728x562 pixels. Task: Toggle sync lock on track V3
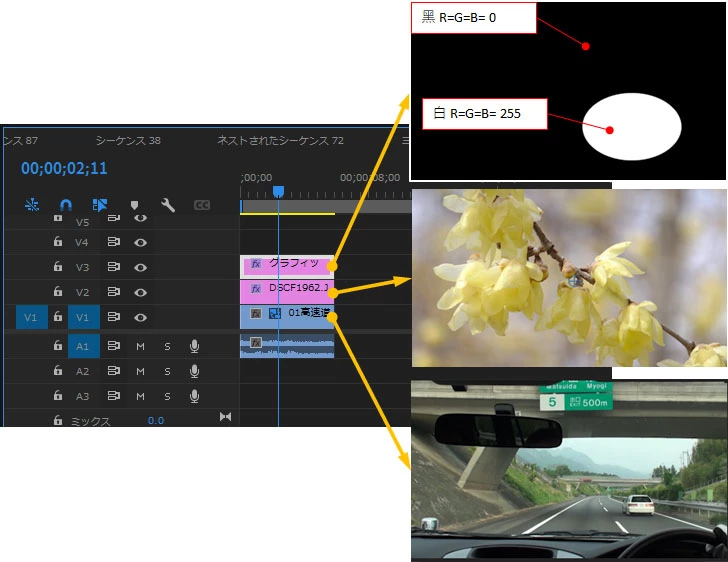(114, 267)
